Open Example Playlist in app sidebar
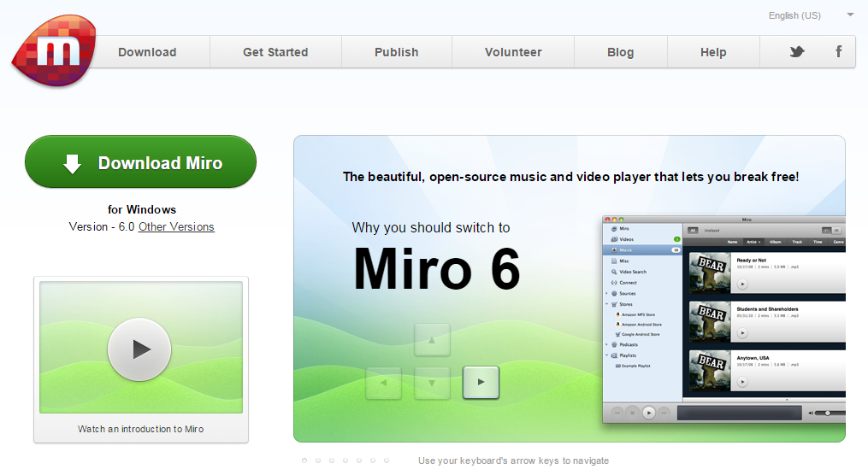The width and height of the screenshot is (868, 475). coord(634,366)
